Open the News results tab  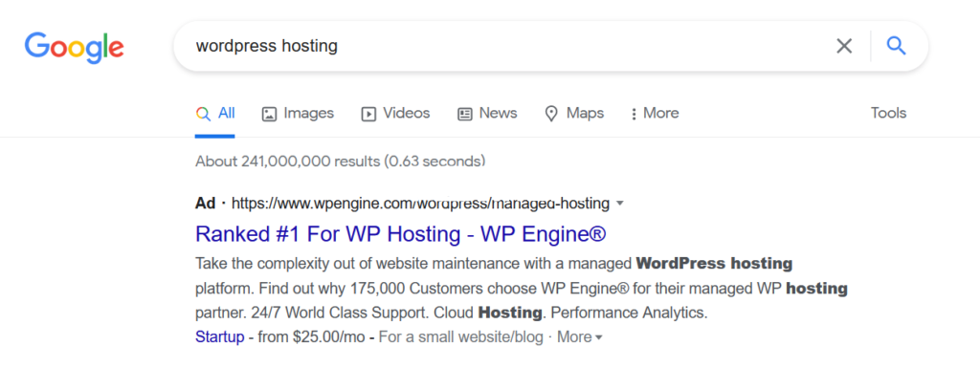(487, 114)
